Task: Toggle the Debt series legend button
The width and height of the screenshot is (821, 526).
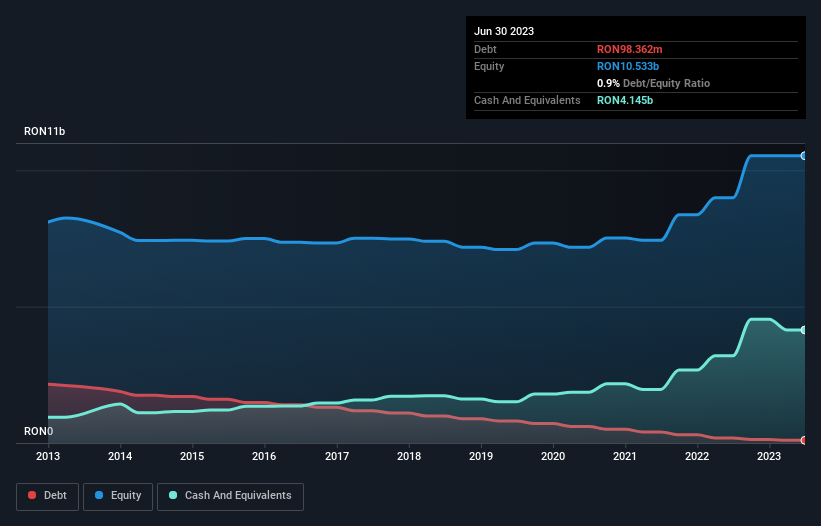Action: coord(47,496)
